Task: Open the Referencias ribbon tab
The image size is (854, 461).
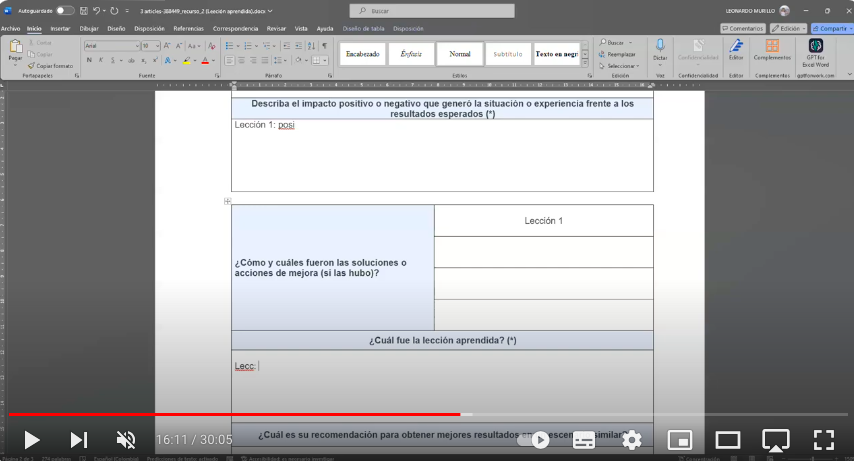Action: pos(188,29)
